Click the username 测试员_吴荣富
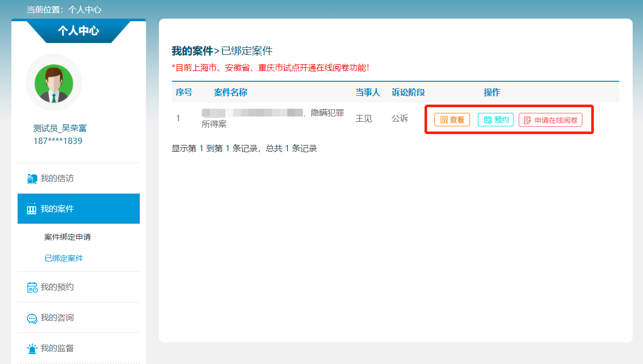The width and height of the screenshot is (643, 364). (x=60, y=128)
